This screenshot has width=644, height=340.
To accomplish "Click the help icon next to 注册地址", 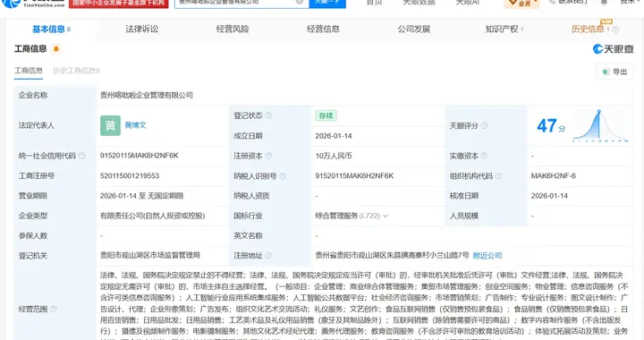I will pyautogui.click(x=268, y=255).
